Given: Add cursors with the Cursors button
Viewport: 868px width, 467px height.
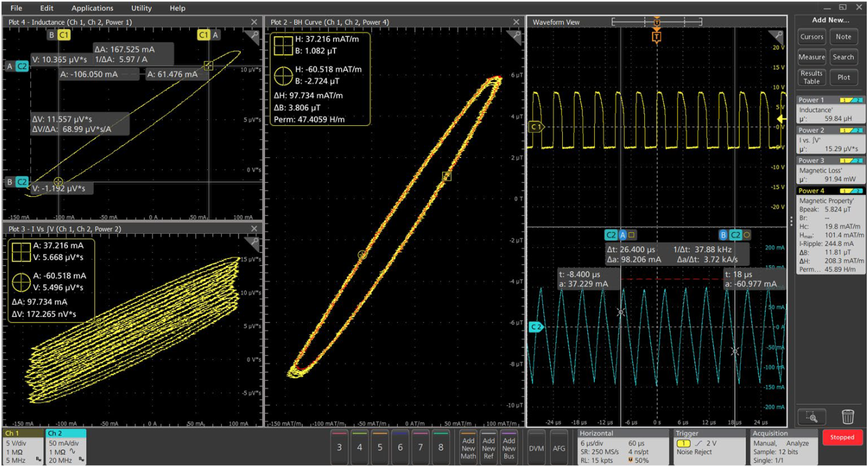Looking at the screenshot, I should (811, 36).
